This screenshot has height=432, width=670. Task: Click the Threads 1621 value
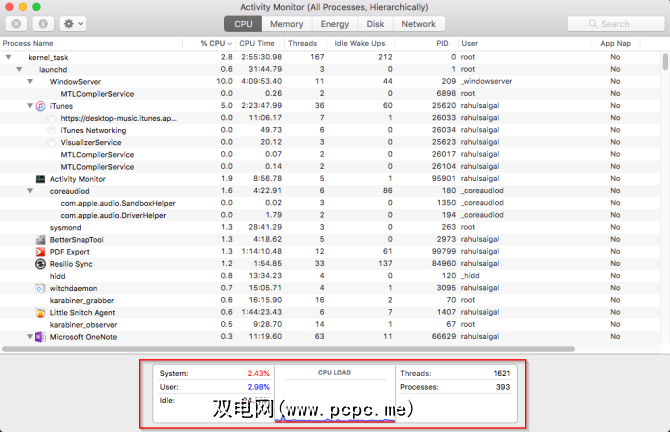pos(502,373)
